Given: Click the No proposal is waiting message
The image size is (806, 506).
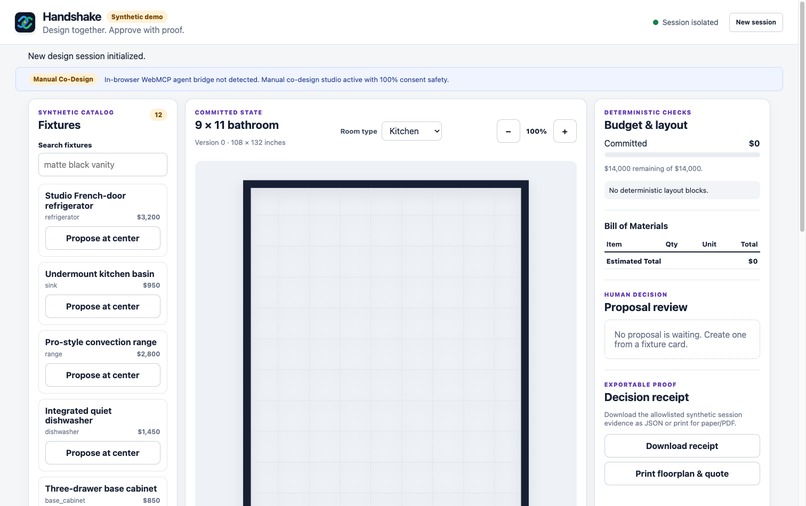Looking at the screenshot, I should [682, 339].
